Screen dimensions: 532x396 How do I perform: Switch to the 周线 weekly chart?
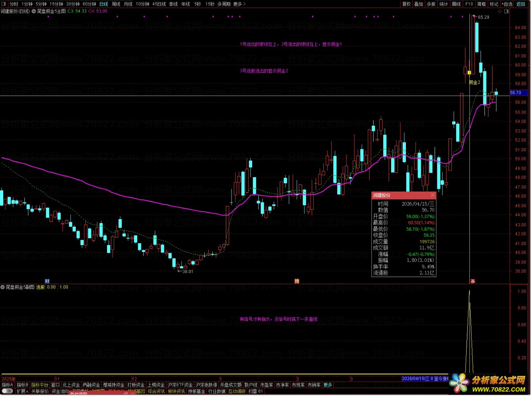pos(116,4)
